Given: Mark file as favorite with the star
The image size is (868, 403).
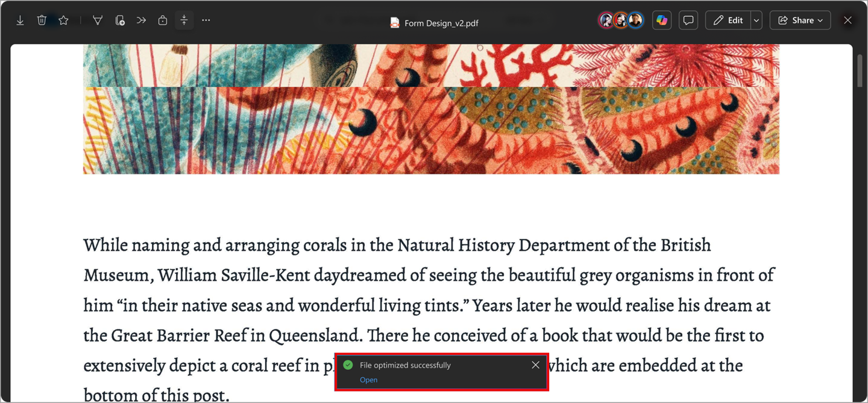Looking at the screenshot, I should [63, 20].
